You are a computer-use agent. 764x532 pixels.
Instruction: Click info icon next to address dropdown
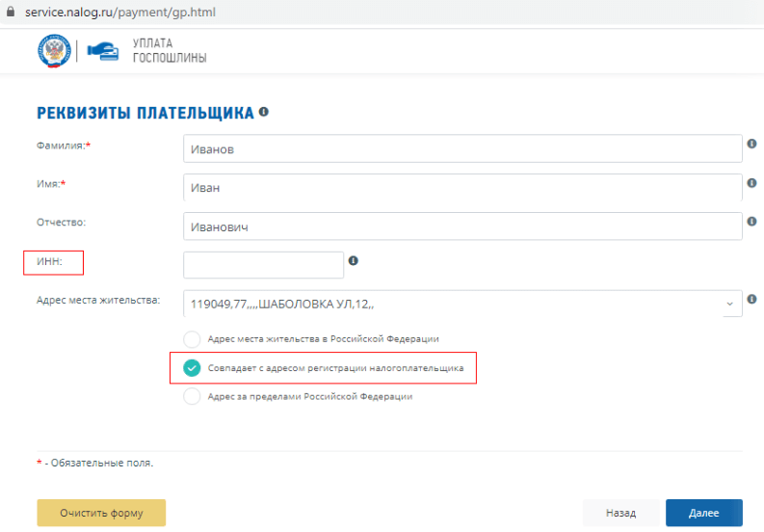tap(751, 299)
